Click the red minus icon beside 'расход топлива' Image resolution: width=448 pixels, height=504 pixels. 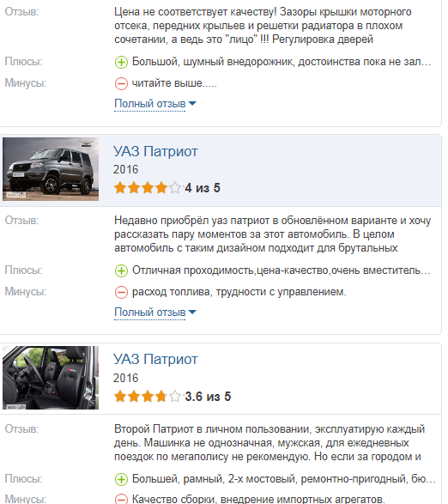click(121, 292)
